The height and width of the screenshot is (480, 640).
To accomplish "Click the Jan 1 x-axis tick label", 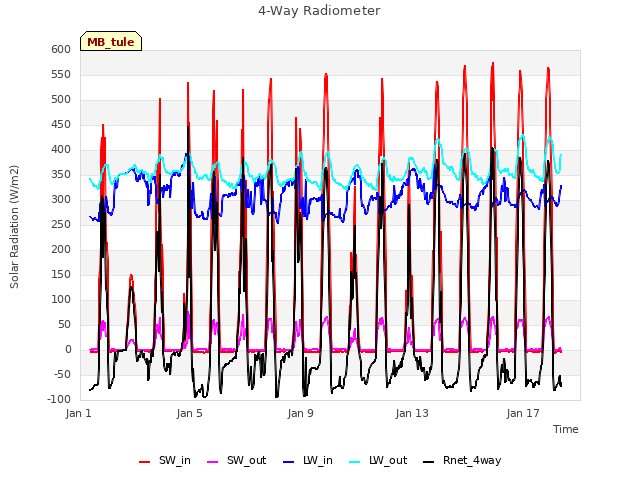I will 78,413.
